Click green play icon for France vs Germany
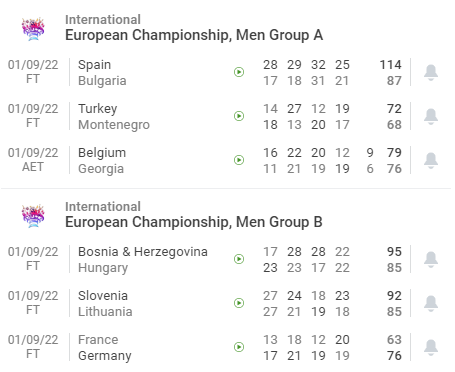Viewport: 455px width, 372px height. click(x=239, y=347)
